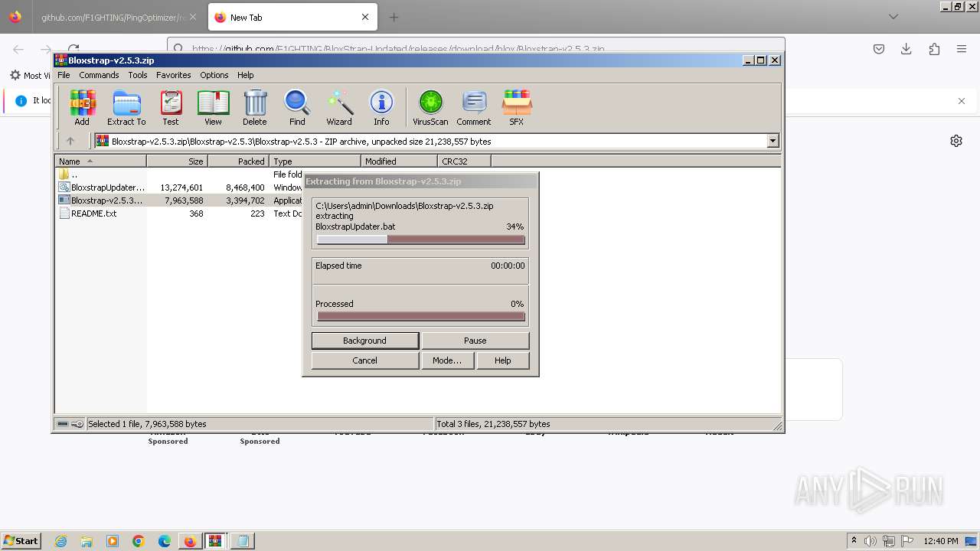Open Firefox hamburger application menu
This screenshot has height=551, width=980.
click(x=962, y=49)
